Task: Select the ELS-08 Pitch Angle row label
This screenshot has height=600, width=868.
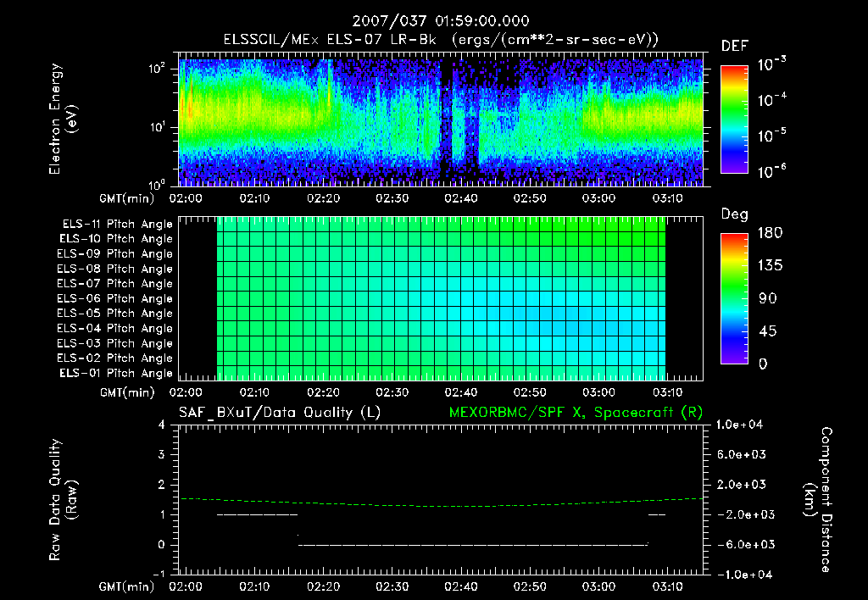Action: click(x=114, y=269)
